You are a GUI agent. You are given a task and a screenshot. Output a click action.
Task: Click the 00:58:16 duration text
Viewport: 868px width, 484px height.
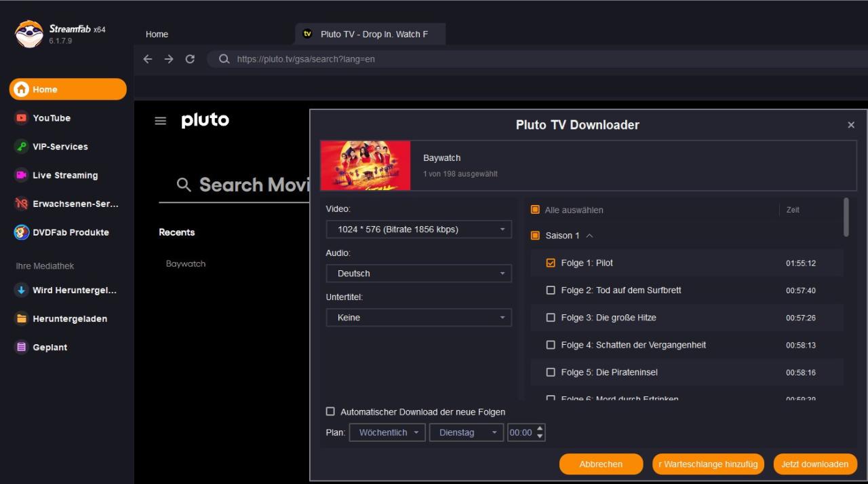(x=801, y=373)
